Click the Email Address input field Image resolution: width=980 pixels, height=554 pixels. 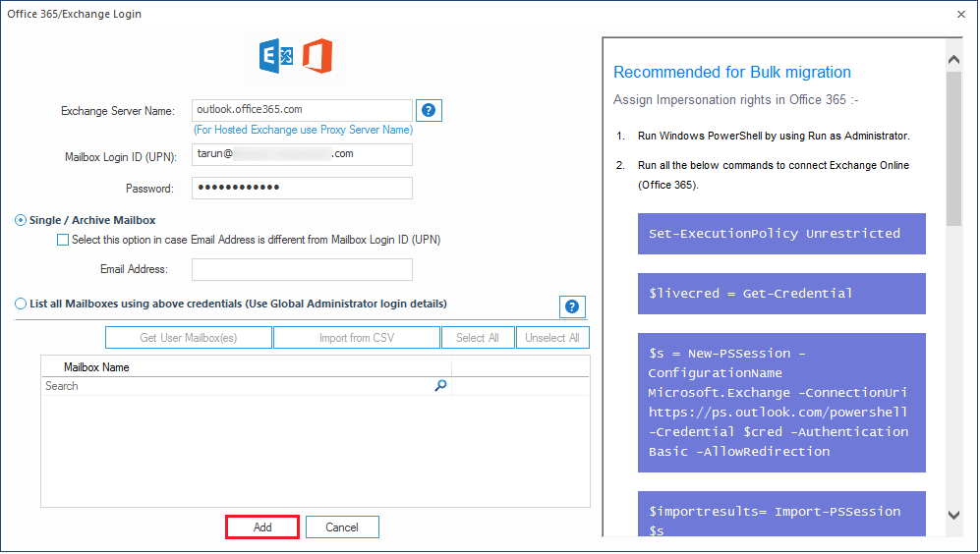tap(302, 270)
